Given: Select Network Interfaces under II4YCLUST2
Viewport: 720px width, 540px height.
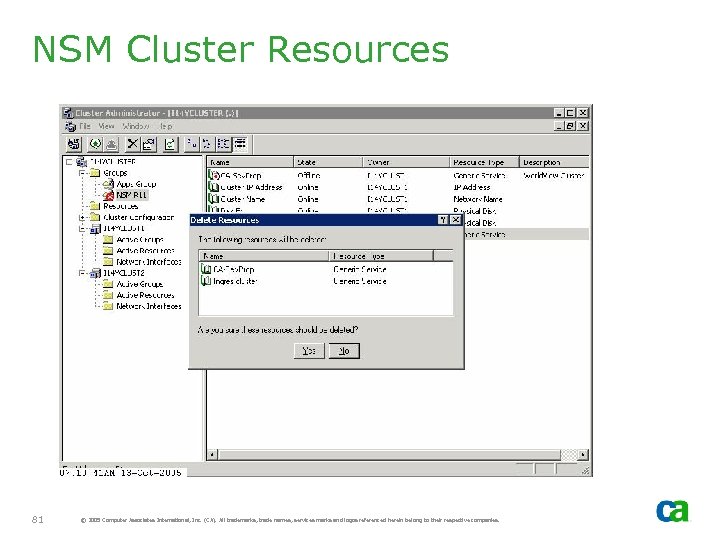Looking at the screenshot, I should click(149, 306).
